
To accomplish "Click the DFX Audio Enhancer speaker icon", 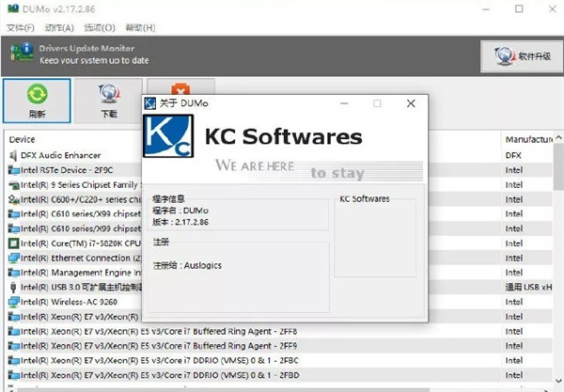I will pos(13,155).
